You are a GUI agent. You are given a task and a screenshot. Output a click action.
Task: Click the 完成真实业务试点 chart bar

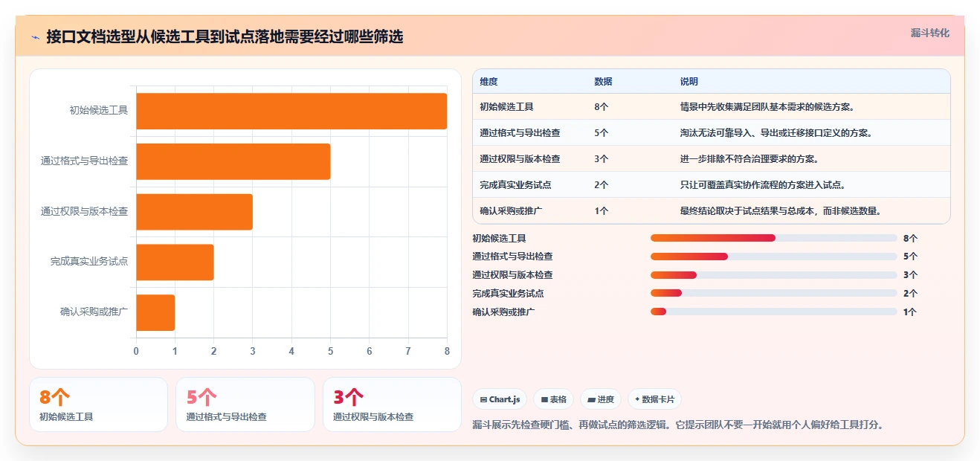click(x=175, y=262)
